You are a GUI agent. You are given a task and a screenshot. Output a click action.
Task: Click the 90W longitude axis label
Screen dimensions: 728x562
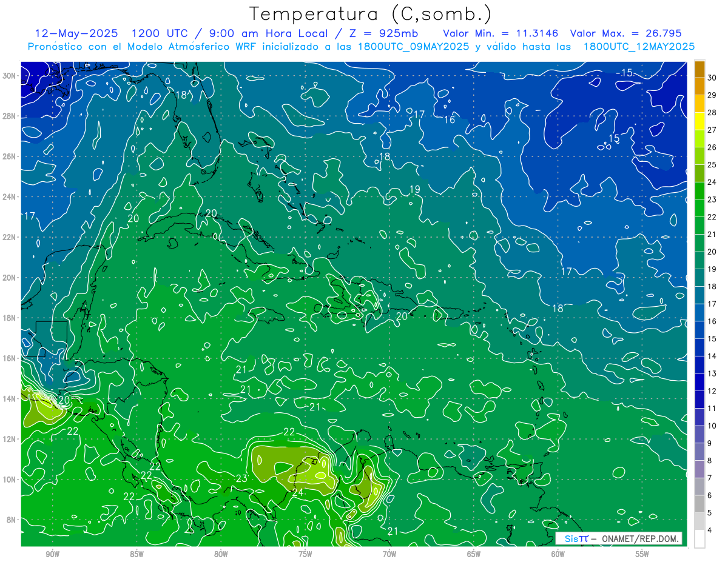tap(52, 554)
